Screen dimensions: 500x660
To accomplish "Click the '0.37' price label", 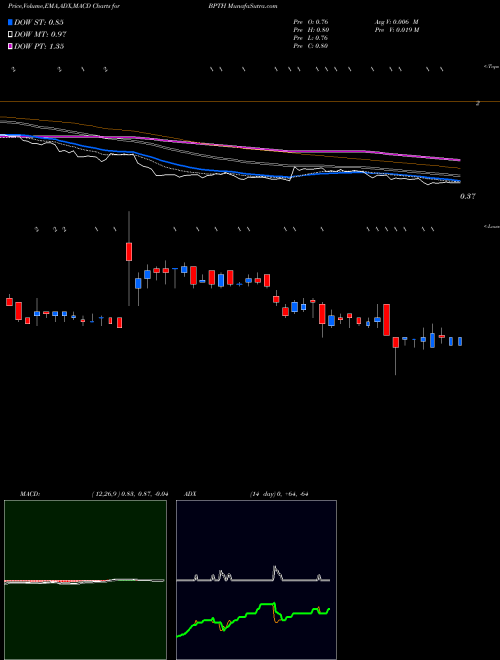I will (468, 196).
